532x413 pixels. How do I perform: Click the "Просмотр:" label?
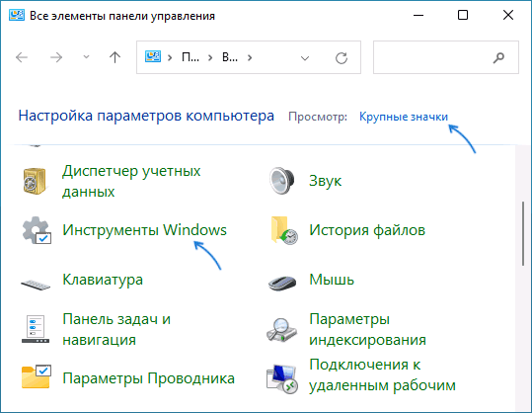318,117
